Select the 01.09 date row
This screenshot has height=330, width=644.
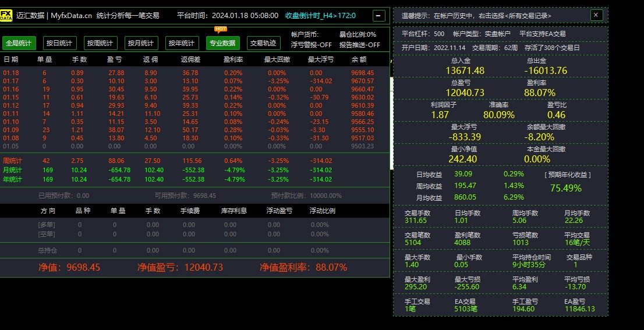click(x=194, y=130)
